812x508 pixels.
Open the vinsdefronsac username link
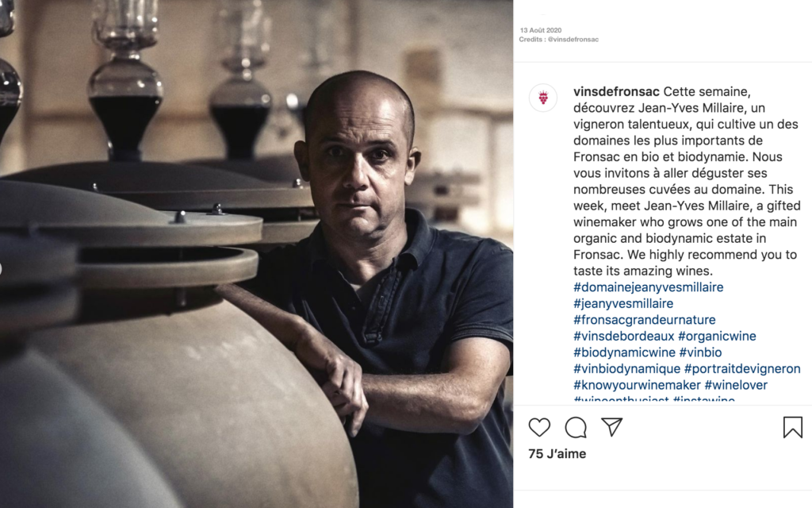click(x=616, y=92)
